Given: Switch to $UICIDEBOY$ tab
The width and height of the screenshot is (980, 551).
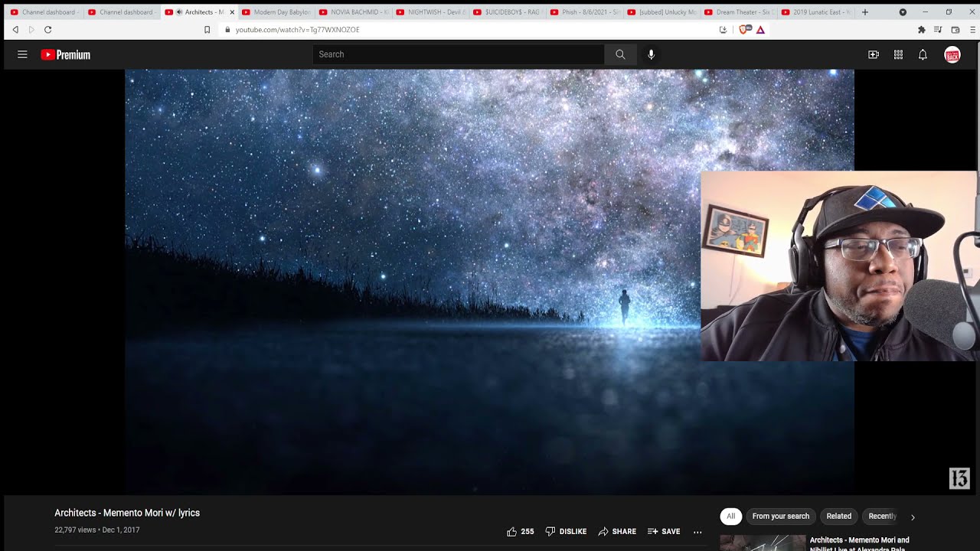Looking at the screenshot, I should click(508, 12).
